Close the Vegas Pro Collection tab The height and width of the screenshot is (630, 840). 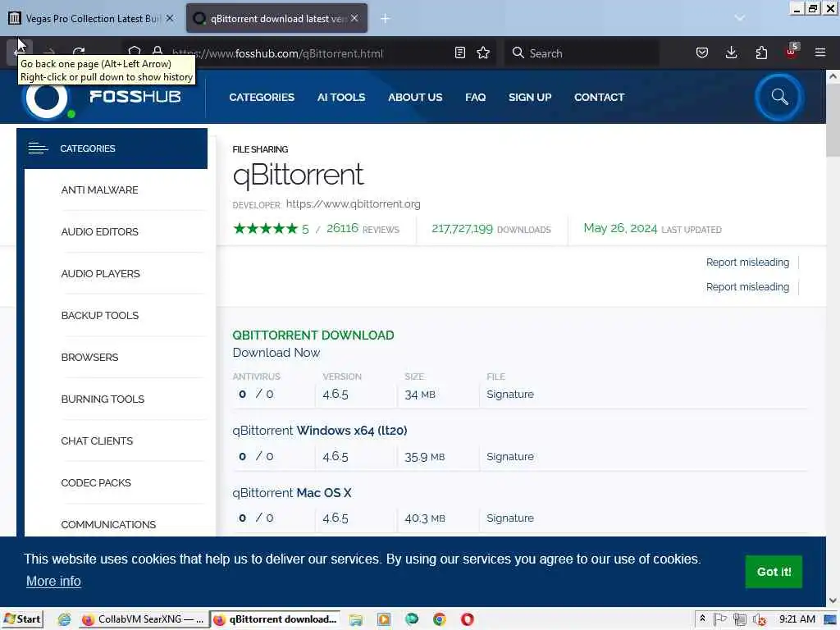pos(170,18)
